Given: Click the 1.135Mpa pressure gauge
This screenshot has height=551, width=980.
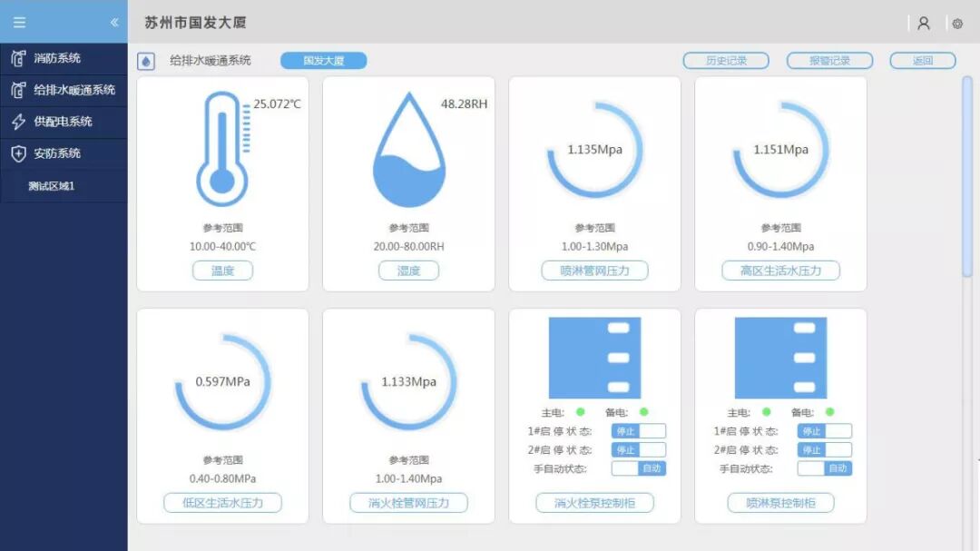Looking at the screenshot, I should (x=595, y=150).
